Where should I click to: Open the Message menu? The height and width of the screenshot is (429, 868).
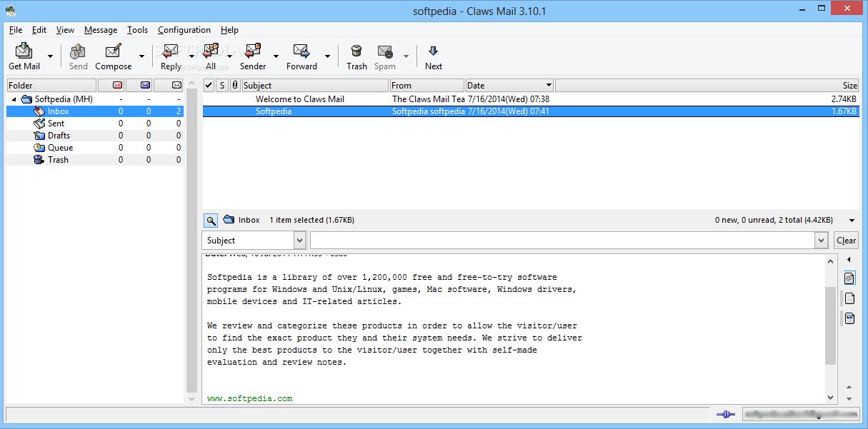click(101, 30)
